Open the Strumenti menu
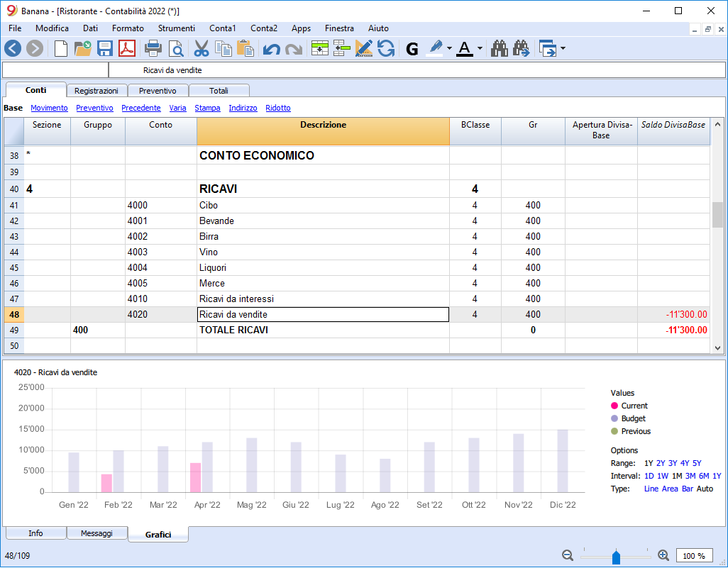Image resolution: width=728 pixels, height=568 pixels. point(177,28)
